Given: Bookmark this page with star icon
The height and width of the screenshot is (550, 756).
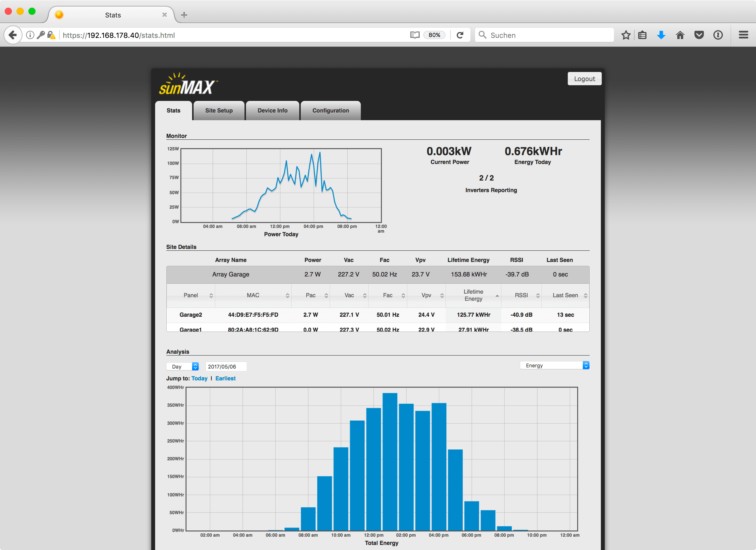Looking at the screenshot, I should tap(626, 35).
